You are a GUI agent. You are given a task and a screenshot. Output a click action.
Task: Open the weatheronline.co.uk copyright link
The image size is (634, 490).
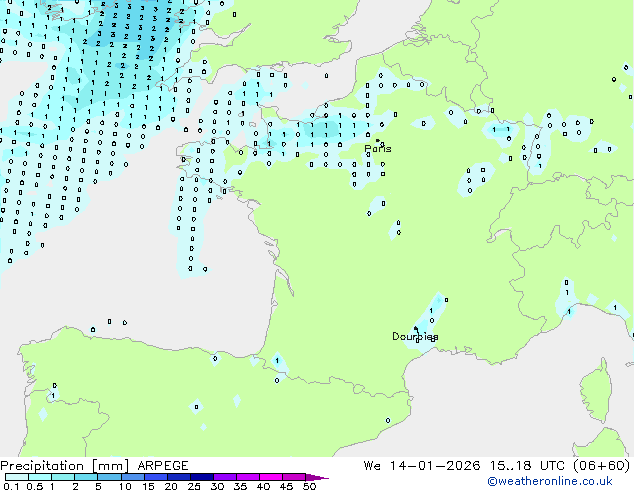click(x=550, y=481)
